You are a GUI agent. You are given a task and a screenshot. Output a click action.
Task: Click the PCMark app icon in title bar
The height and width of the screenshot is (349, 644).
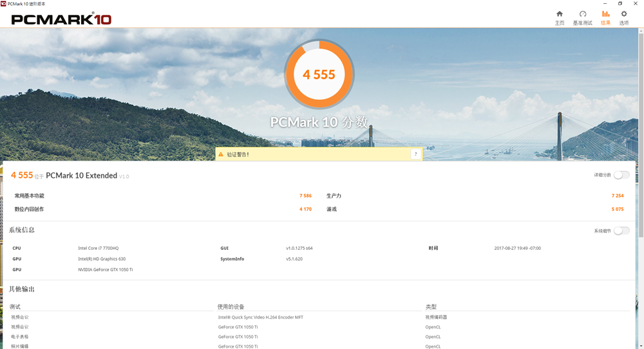pos(3,3)
